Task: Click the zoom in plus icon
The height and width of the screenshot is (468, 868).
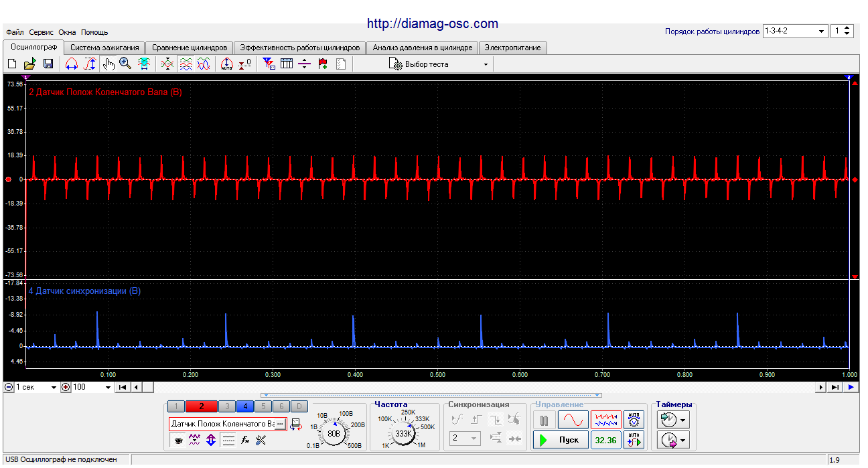Action: pos(66,387)
